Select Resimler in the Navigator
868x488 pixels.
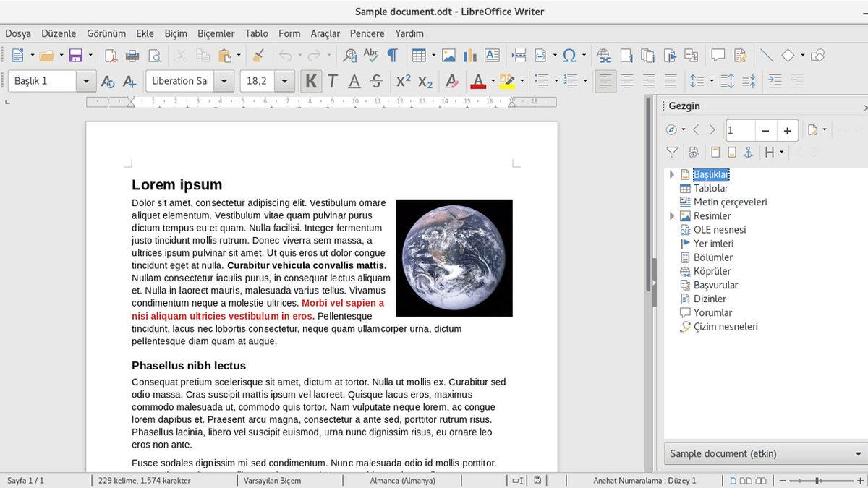[712, 215]
